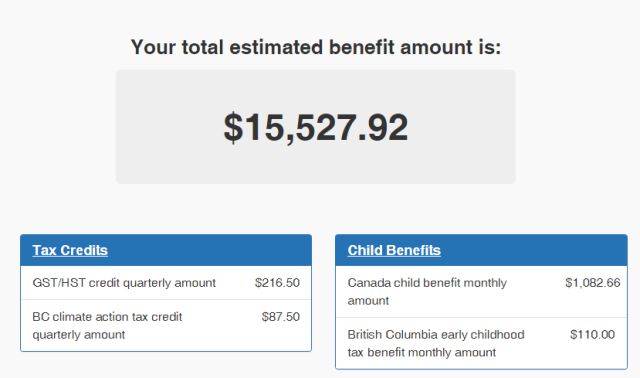
Task: Click the $110.00 early childhood benefit value
Action: pyautogui.click(x=592, y=335)
